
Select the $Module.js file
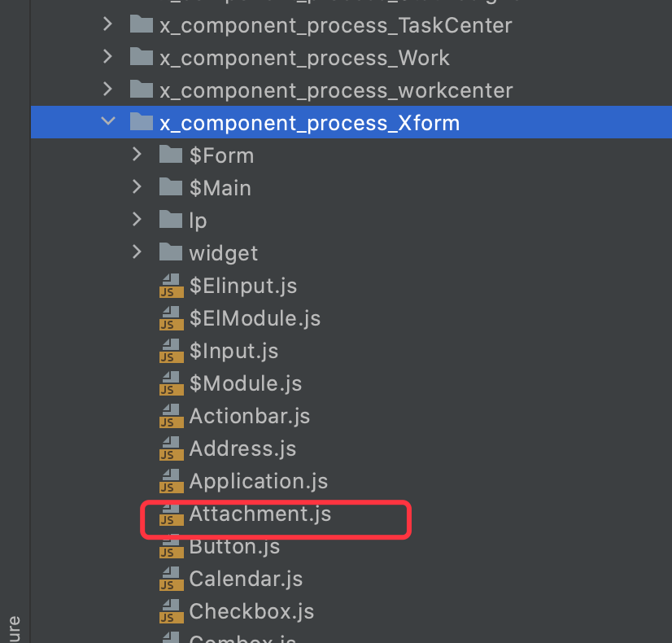245,383
